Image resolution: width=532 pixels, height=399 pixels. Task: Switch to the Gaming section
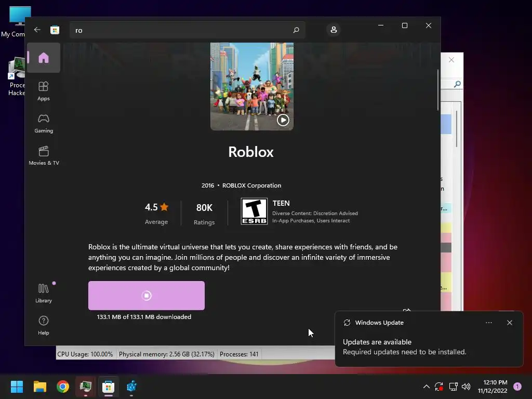44,124
